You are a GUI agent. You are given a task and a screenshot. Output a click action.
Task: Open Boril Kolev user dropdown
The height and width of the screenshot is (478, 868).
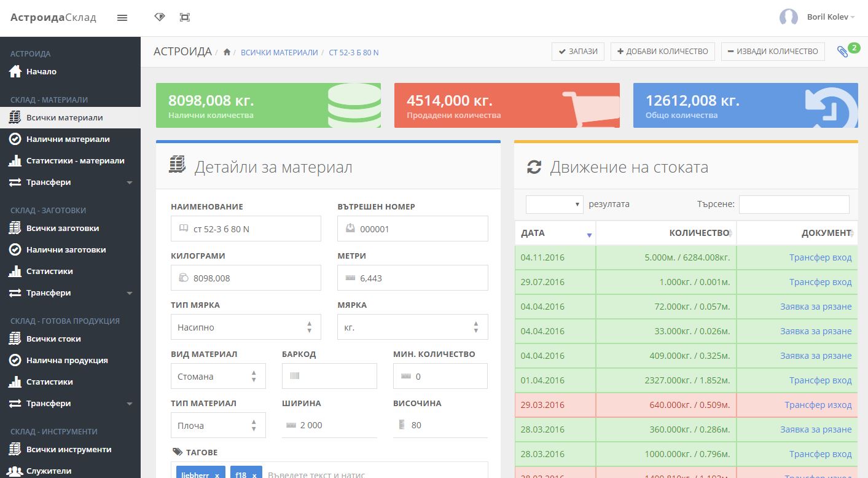coord(831,17)
